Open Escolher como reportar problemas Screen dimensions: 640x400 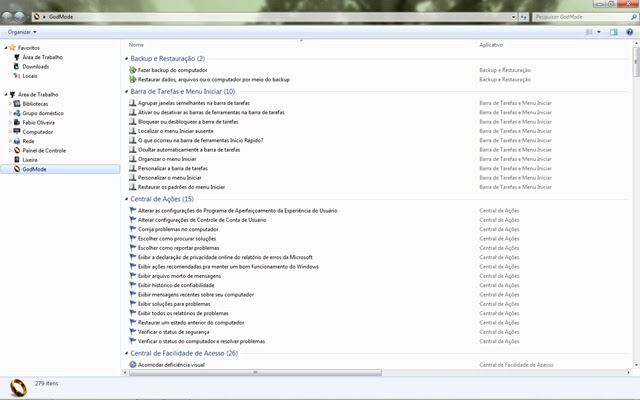pos(178,248)
